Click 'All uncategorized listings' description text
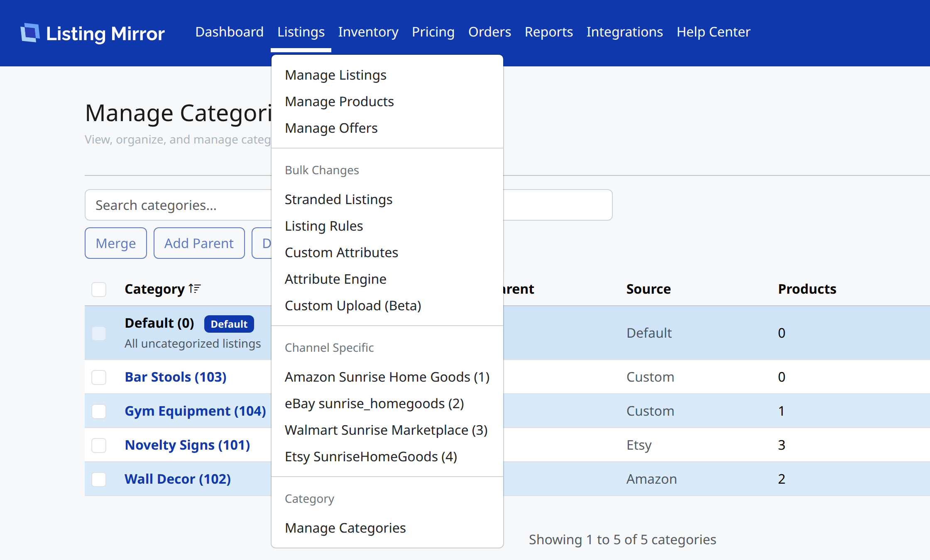Screen dimensions: 930x560 click(193, 343)
